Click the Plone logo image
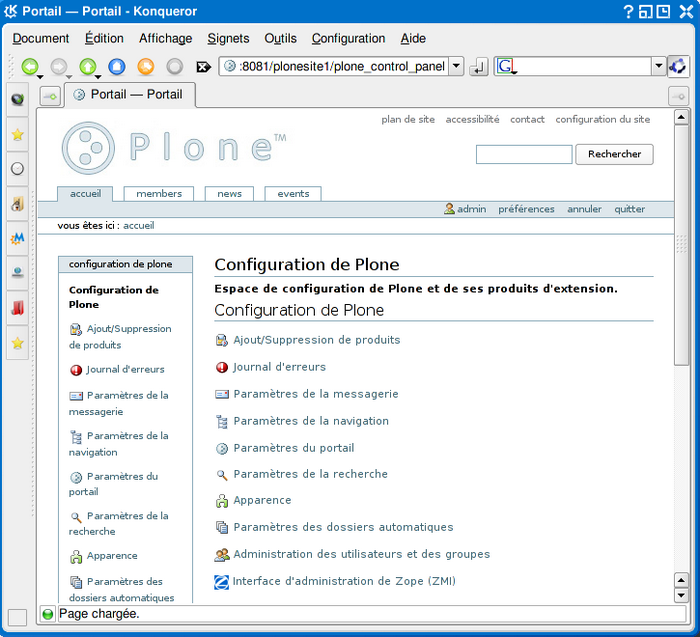The width and height of the screenshot is (700, 637). tap(174, 148)
